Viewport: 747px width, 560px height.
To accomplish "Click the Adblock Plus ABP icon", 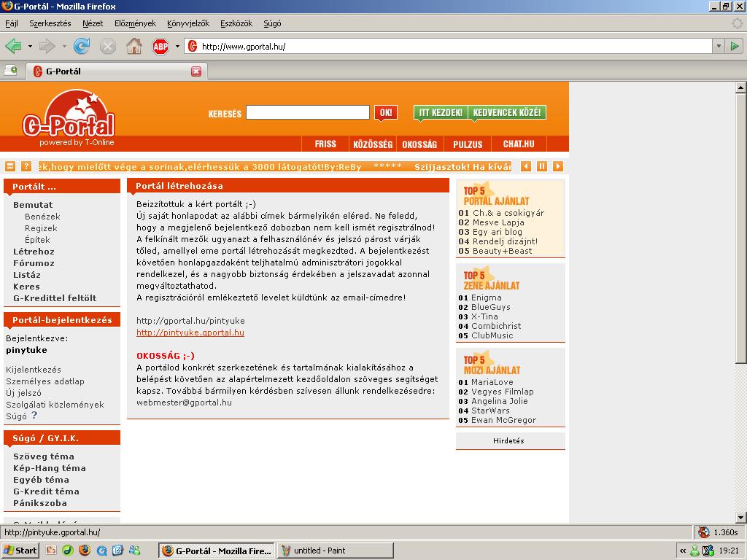I will click(x=160, y=47).
